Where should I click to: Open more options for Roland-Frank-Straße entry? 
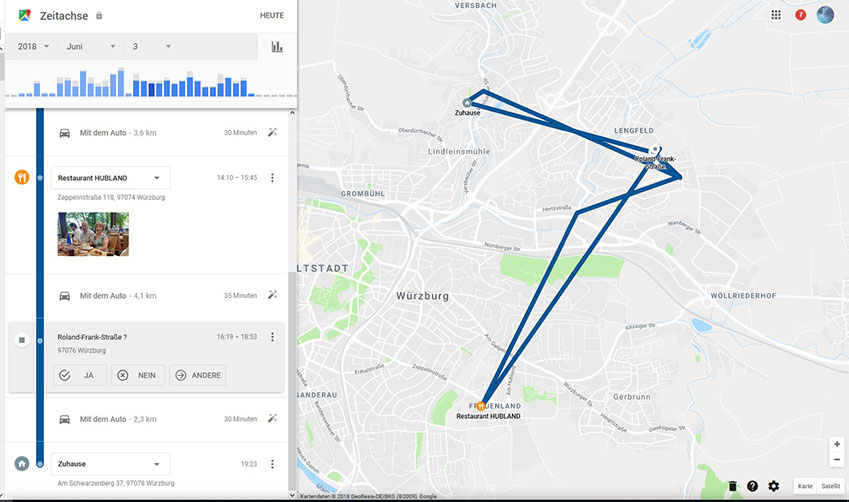coord(272,337)
